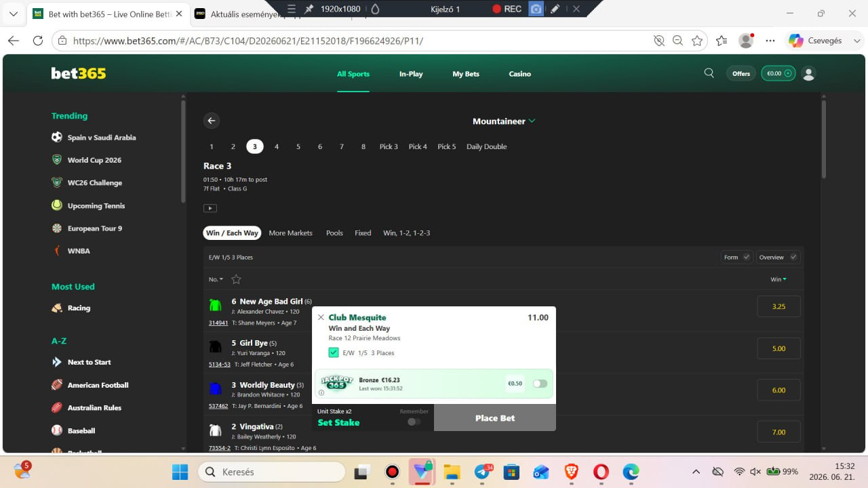Screen dimensions: 868x488
Task: Click Set Stake in the bet slip
Action: (338, 423)
